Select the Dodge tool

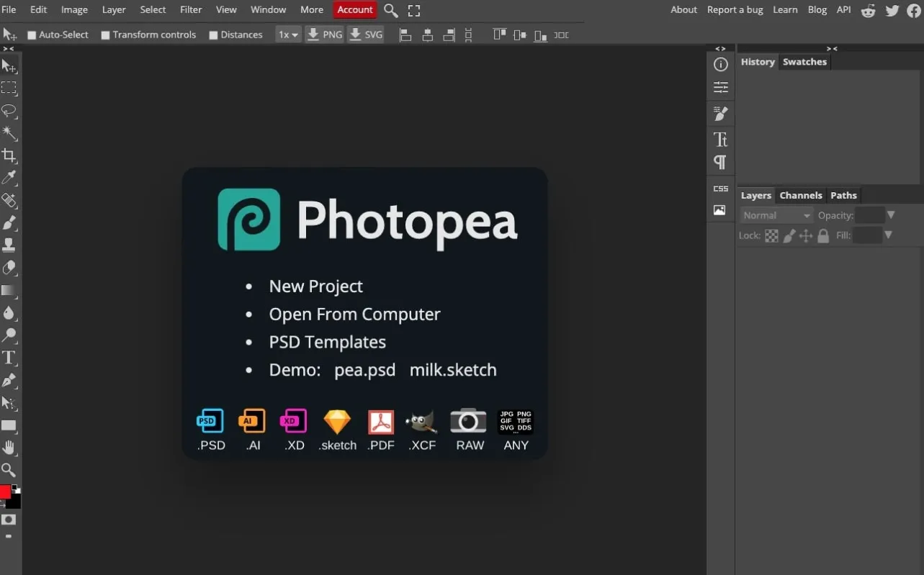(x=9, y=335)
